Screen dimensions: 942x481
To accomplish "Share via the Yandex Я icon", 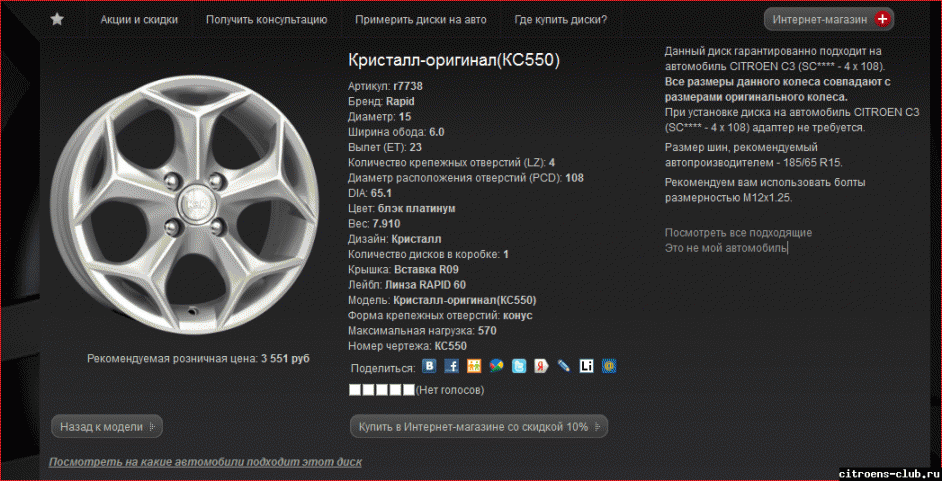I will [541, 366].
